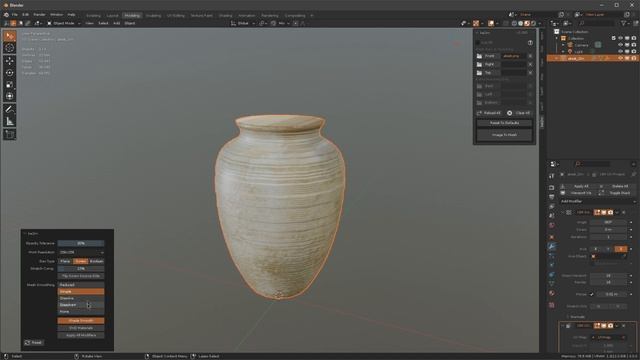
Task: Expand the Camera item in outliner
Action: [563, 45]
